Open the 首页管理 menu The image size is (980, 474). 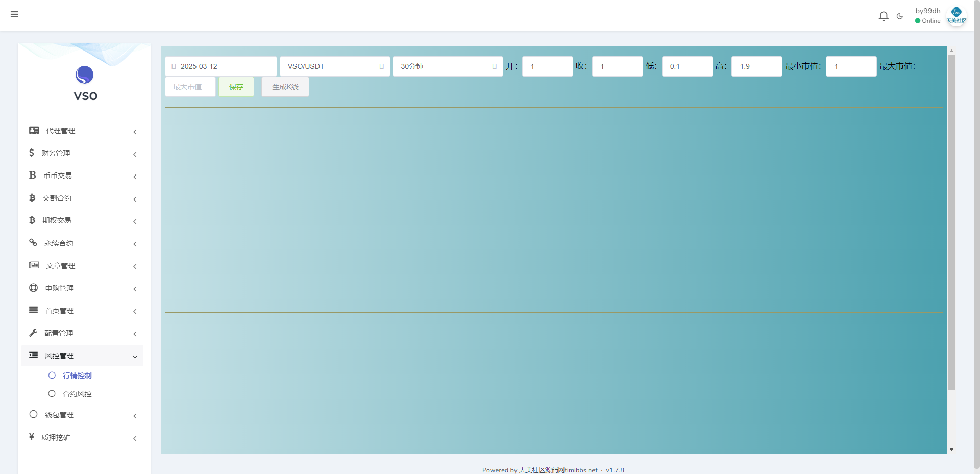[83, 311]
